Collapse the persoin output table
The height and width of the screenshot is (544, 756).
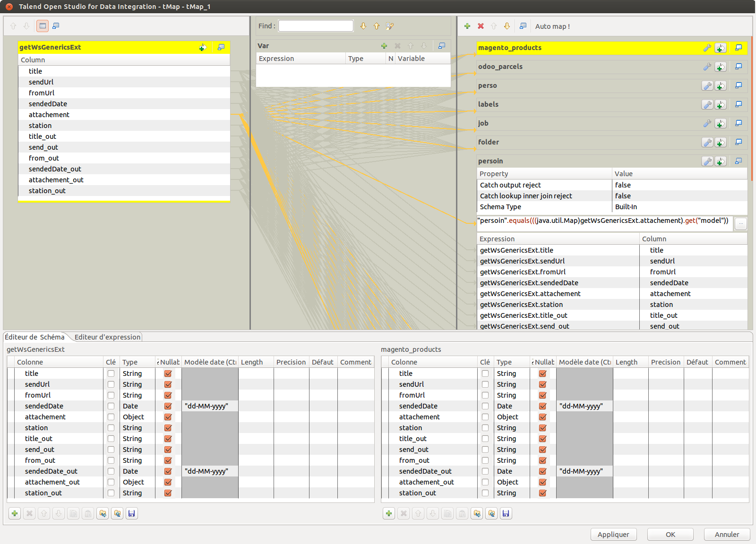click(x=739, y=161)
